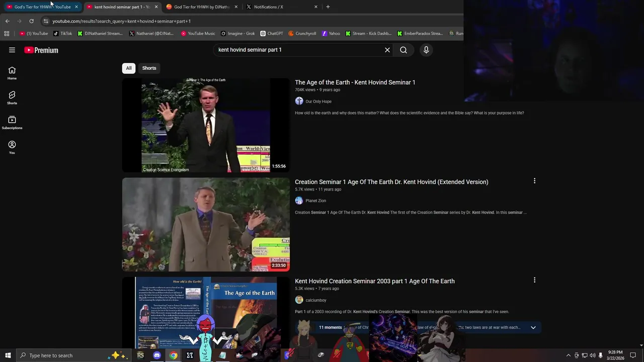Open the You section in sidebar
Viewport: 644px width, 362px height.
pos(12,147)
